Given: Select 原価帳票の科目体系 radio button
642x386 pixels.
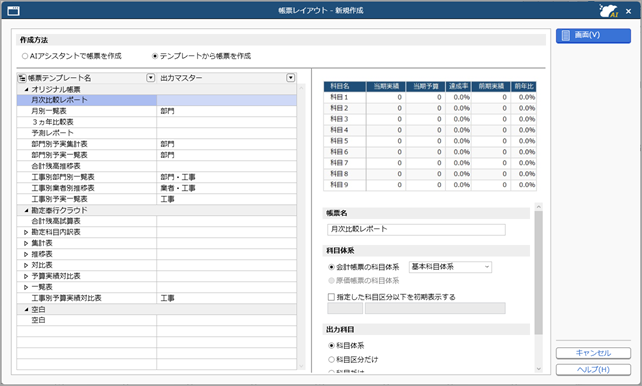Looking at the screenshot, I should coord(331,281).
